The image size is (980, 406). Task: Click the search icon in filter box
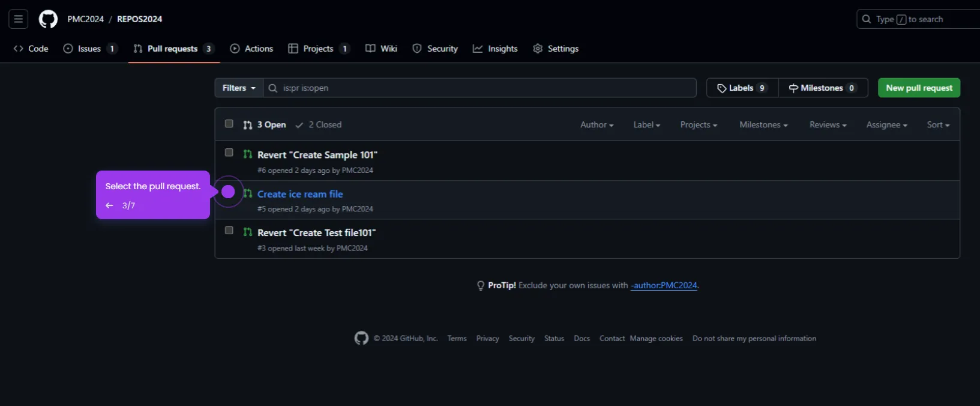(272, 88)
